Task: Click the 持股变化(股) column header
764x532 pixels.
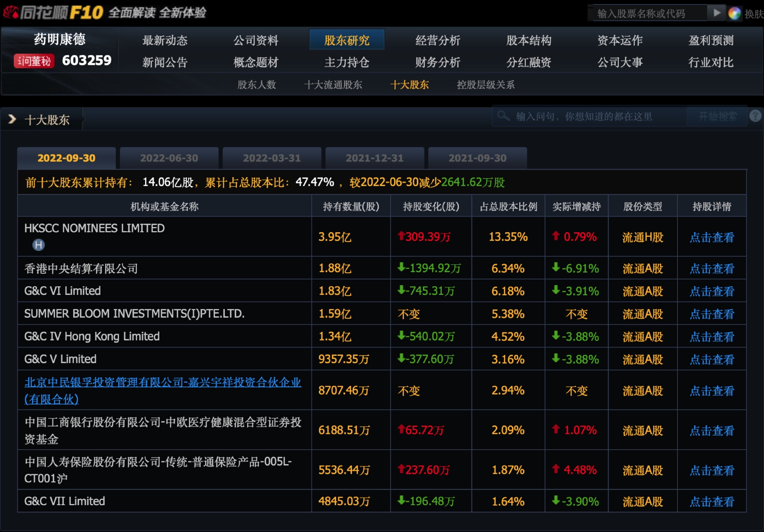Action: (x=431, y=207)
